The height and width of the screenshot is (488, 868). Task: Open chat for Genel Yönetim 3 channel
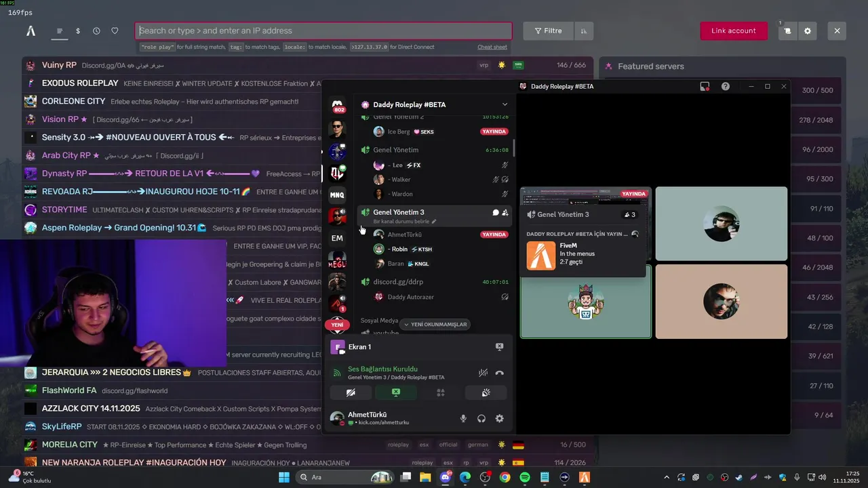[496, 212]
